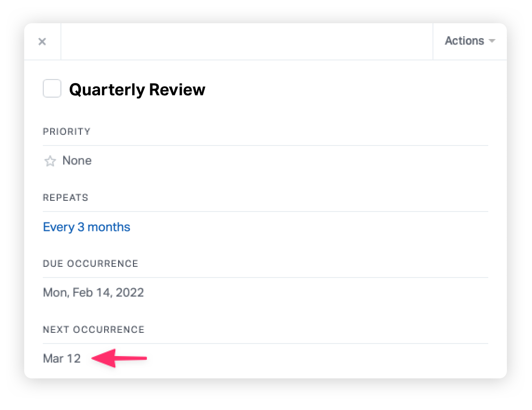Click the None priority value
The image size is (532, 410).
77,160
